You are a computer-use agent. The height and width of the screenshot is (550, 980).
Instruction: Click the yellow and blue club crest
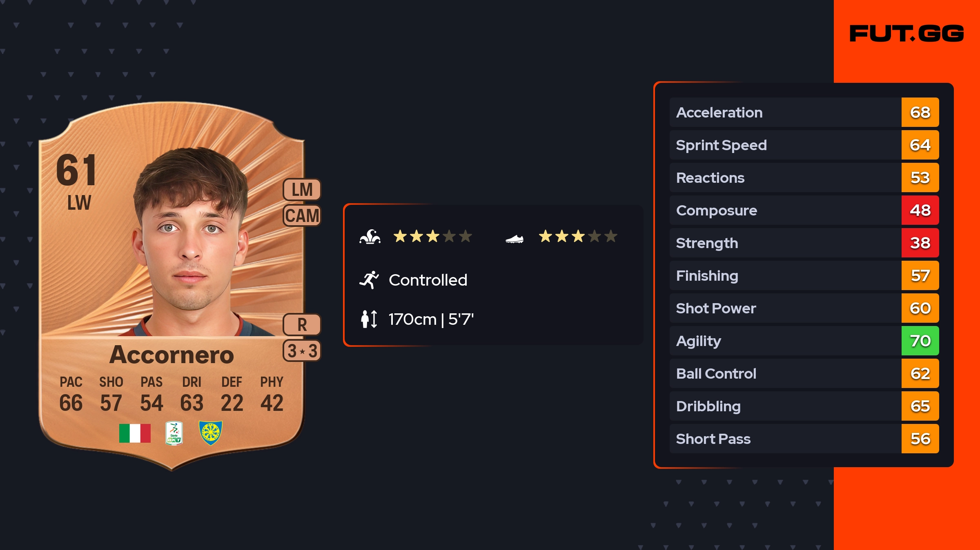210,433
